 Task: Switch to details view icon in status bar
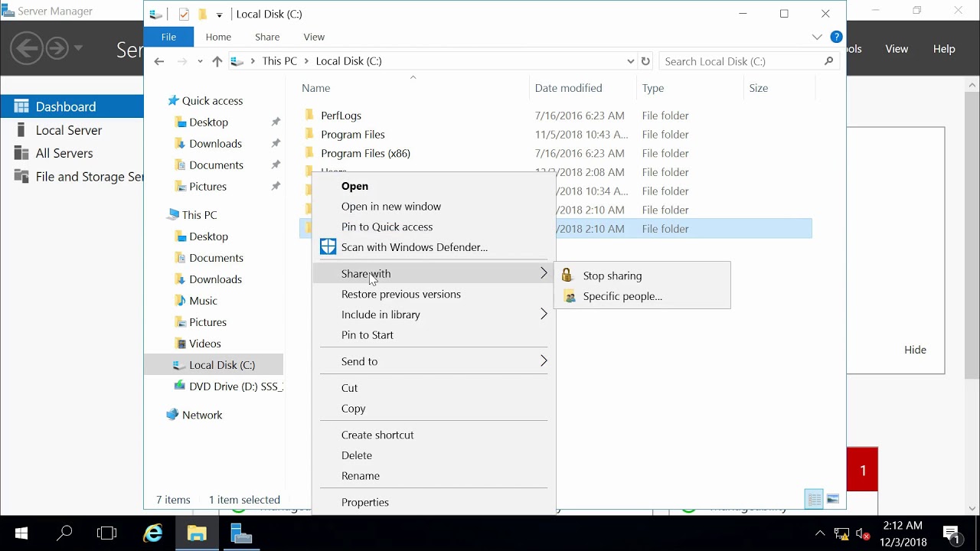(814, 499)
